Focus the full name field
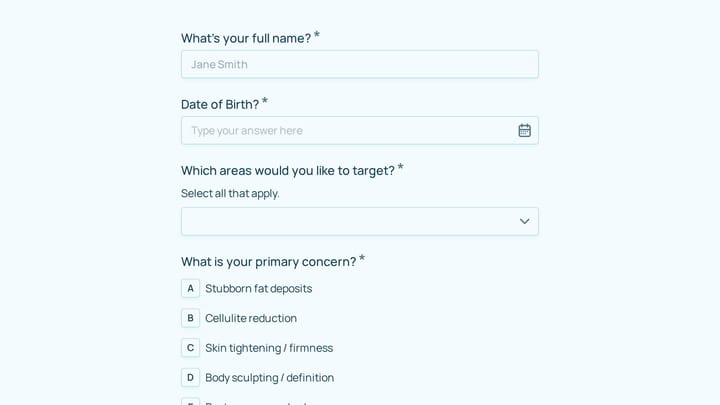The height and width of the screenshot is (405, 720). point(360,64)
